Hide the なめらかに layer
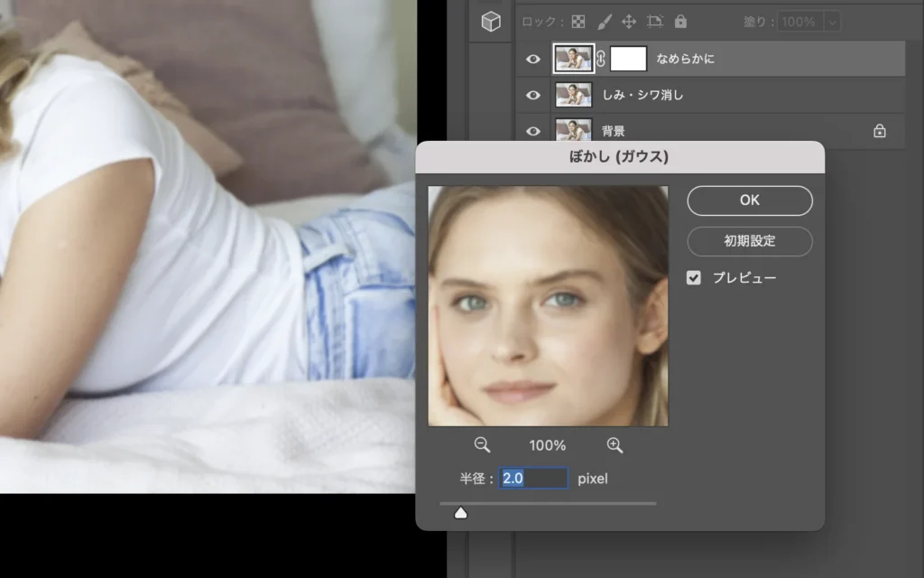This screenshot has width=924, height=578. pyautogui.click(x=533, y=60)
